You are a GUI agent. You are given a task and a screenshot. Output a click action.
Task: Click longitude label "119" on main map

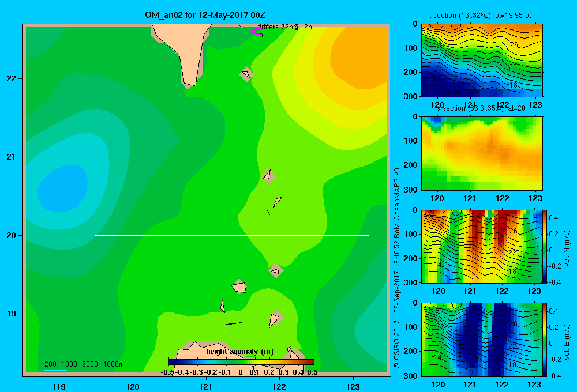point(59,386)
